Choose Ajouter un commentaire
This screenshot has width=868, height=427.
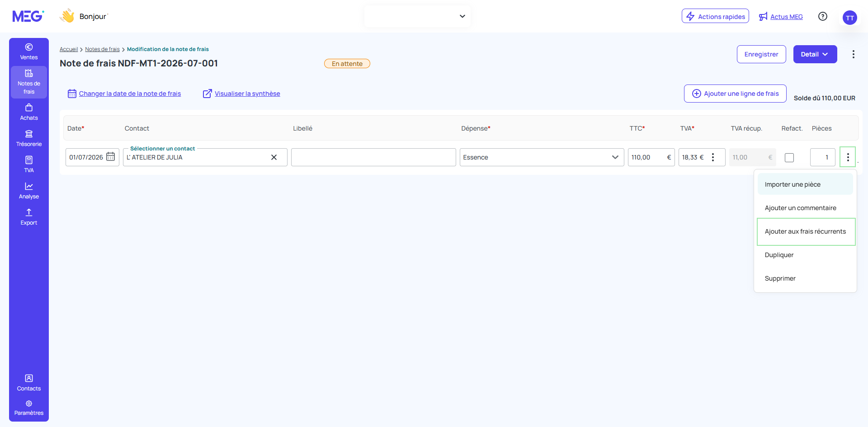click(805, 208)
